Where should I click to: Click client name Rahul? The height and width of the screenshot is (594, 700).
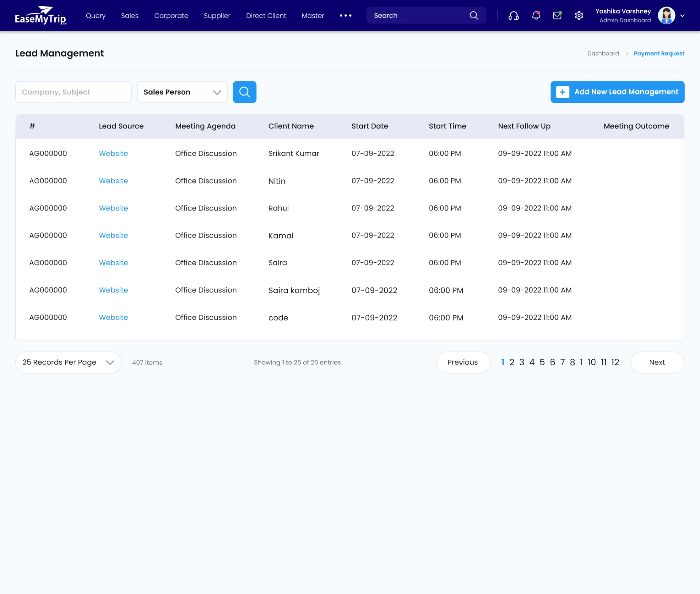[279, 208]
